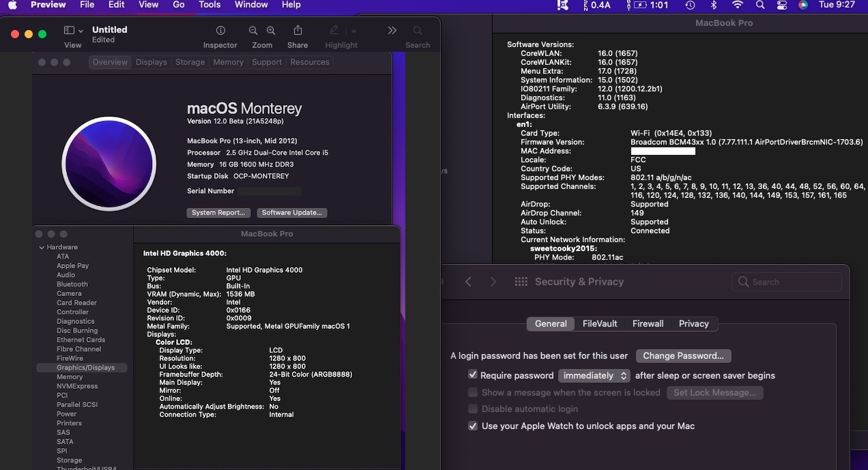
Task: Click the Search icon in Preview toolbar
Action: [418, 31]
